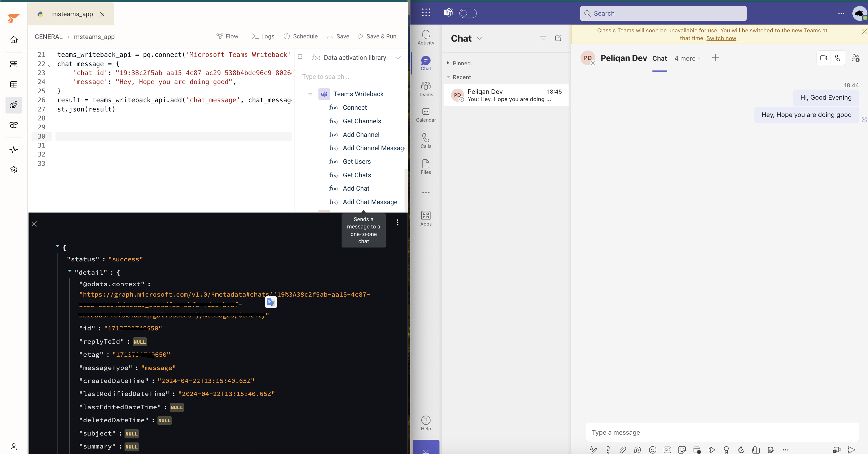Image resolution: width=868 pixels, height=454 pixels.
Task: Open the settings gear in Peliqan sidebar
Action: [x=14, y=170]
